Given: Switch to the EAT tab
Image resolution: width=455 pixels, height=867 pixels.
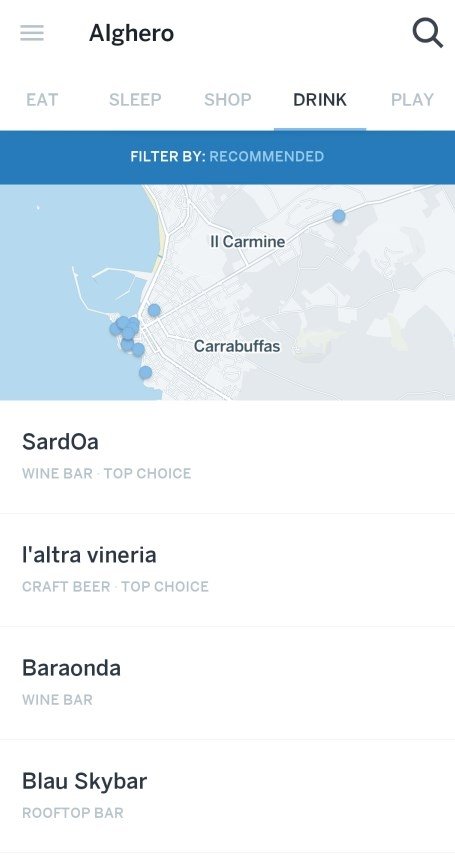Looking at the screenshot, I should click(x=42, y=100).
